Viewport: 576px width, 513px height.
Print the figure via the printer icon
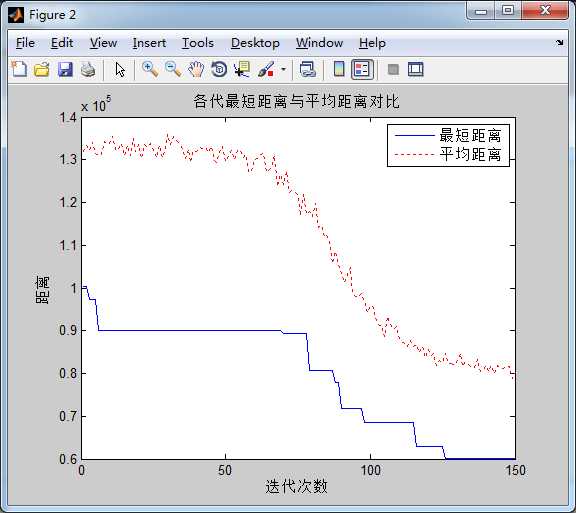pyautogui.click(x=88, y=69)
